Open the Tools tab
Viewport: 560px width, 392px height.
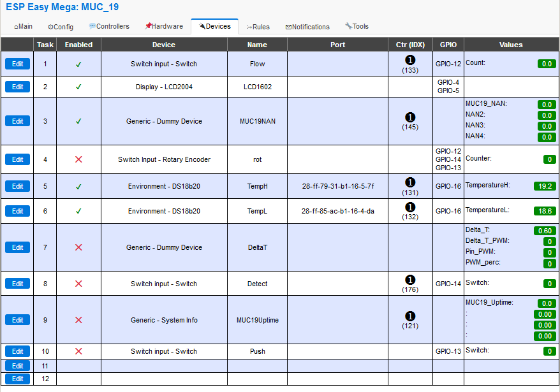(357, 26)
